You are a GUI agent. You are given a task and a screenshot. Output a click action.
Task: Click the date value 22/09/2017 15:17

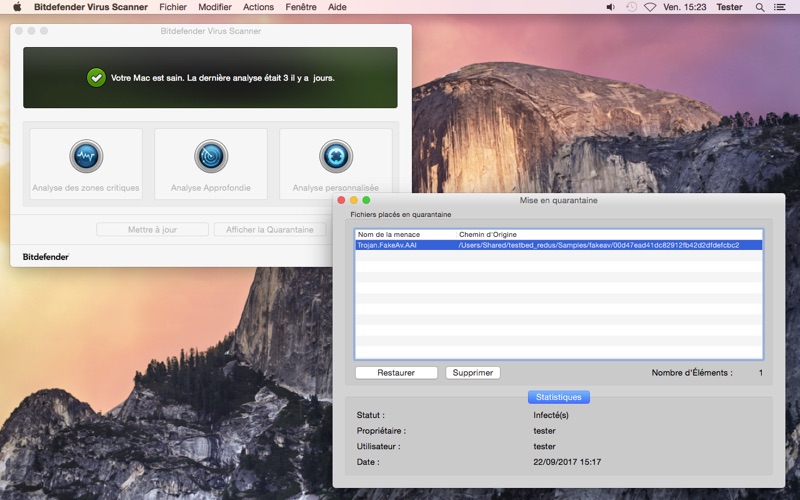(567, 462)
